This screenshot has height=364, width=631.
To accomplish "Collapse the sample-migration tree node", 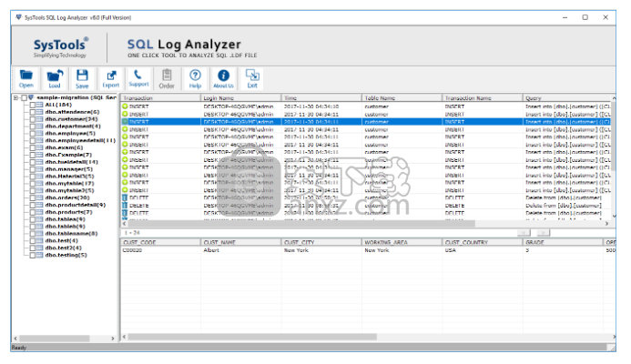I will pyautogui.click(x=16, y=97).
